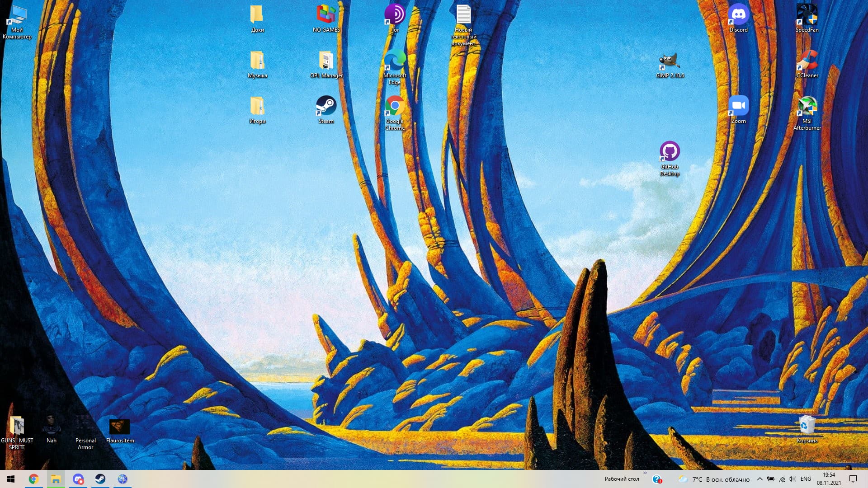Viewport: 868px width, 488px height.
Task: Open Google Chrome desktop shortcut
Action: click(x=395, y=113)
